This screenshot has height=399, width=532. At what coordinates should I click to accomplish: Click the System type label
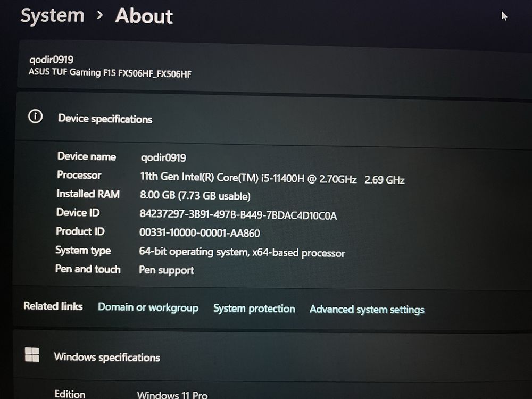(83, 251)
